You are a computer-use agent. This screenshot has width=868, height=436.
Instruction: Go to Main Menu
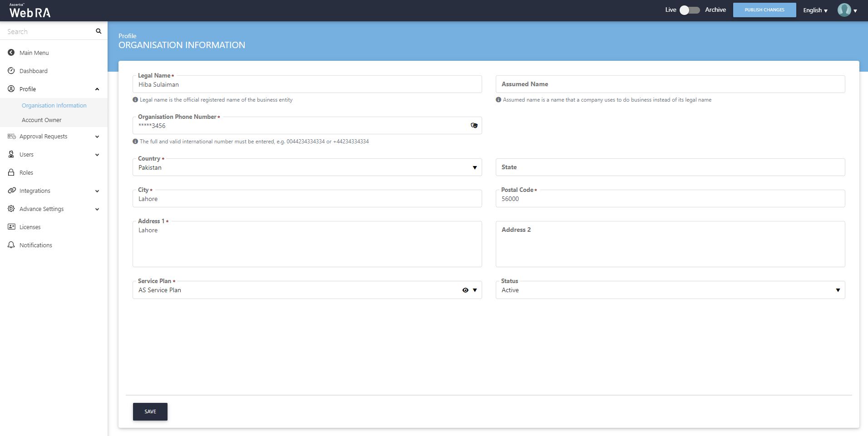tap(34, 53)
